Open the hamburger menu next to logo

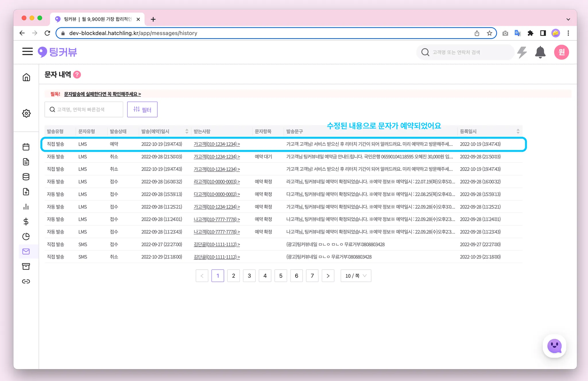(x=28, y=52)
